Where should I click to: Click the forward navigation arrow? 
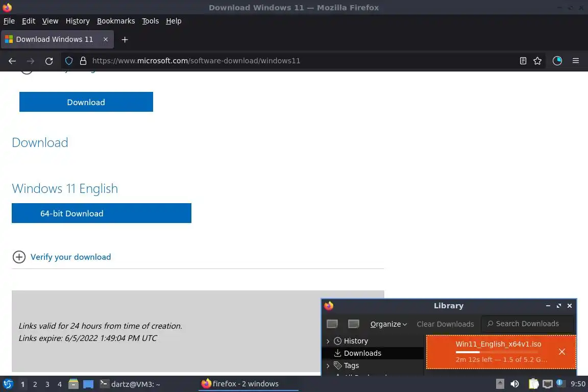pos(31,61)
